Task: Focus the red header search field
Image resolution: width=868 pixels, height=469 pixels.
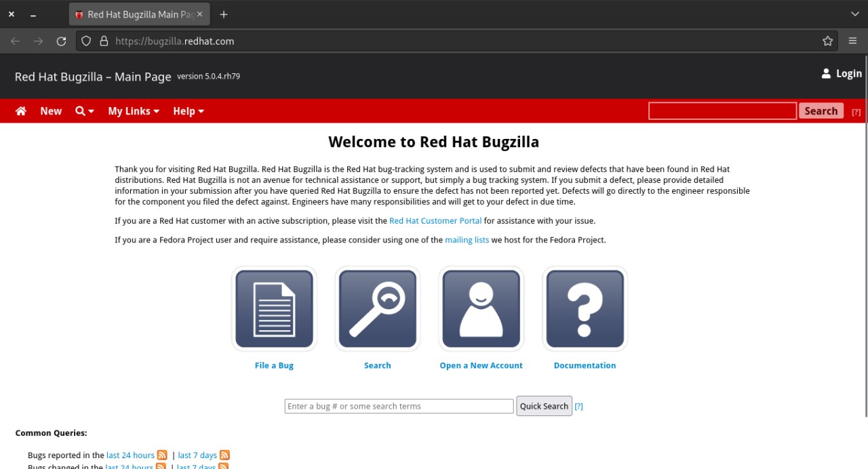Action: click(722, 111)
